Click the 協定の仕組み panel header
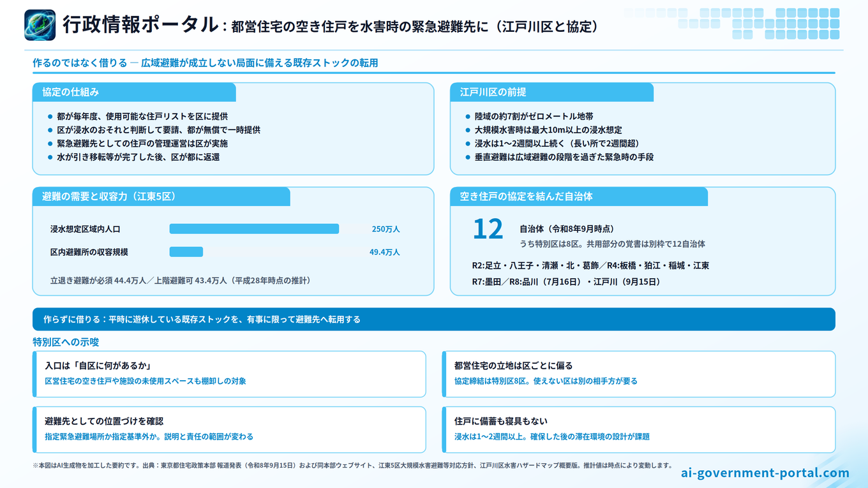868x488 pixels. point(134,92)
